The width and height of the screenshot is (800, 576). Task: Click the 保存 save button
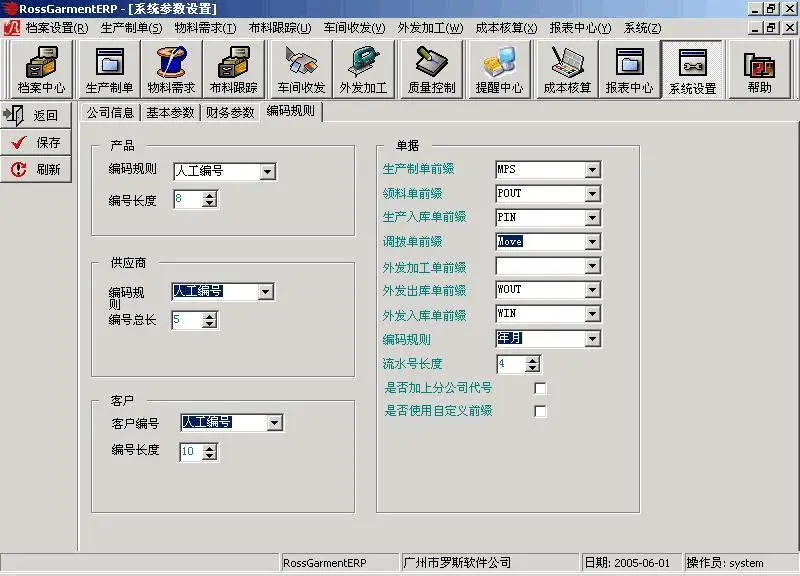[x=37, y=140]
